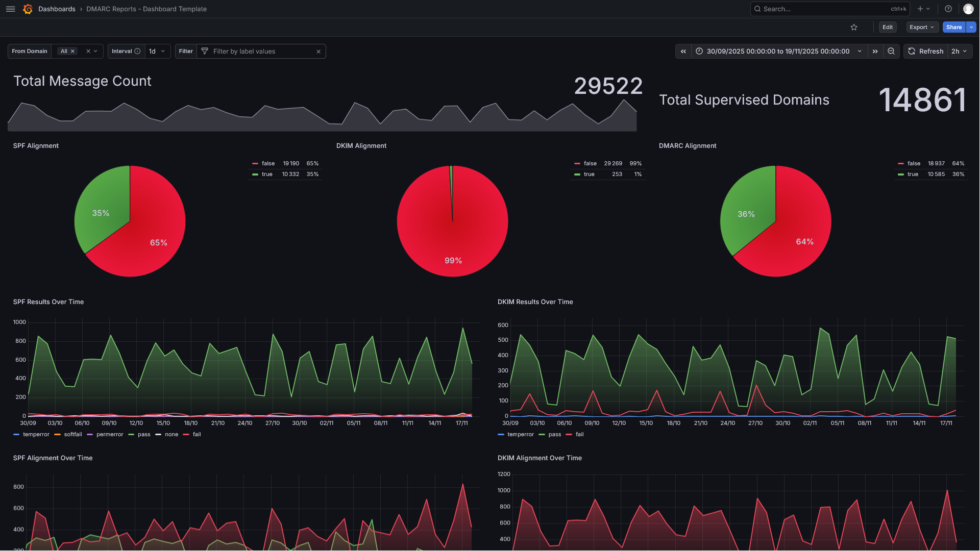This screenshot has height=551, width=980.
Task: Mark dashboard as favorite with star icon
Action: 854,28
